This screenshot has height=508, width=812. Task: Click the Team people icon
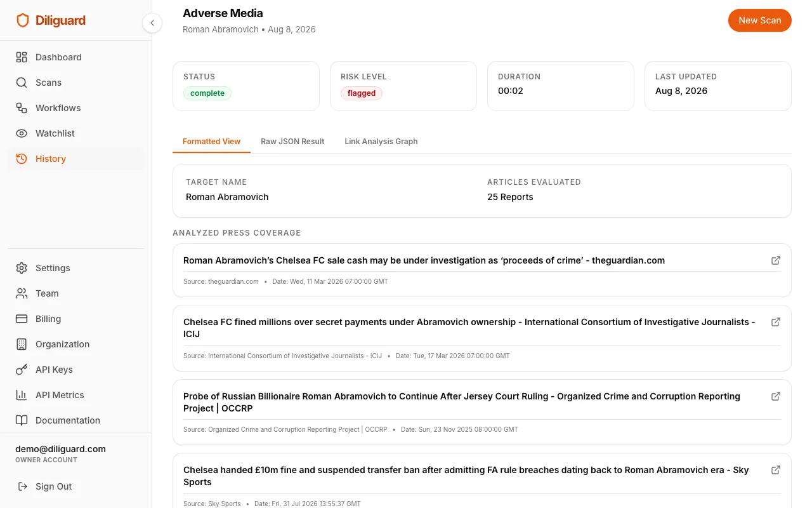[x=22, y=293]
